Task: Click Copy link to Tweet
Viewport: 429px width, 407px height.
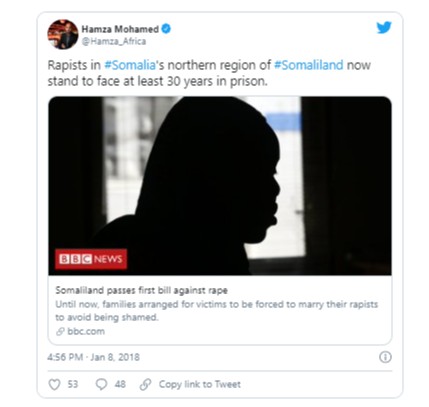Action: pos(200,384)
